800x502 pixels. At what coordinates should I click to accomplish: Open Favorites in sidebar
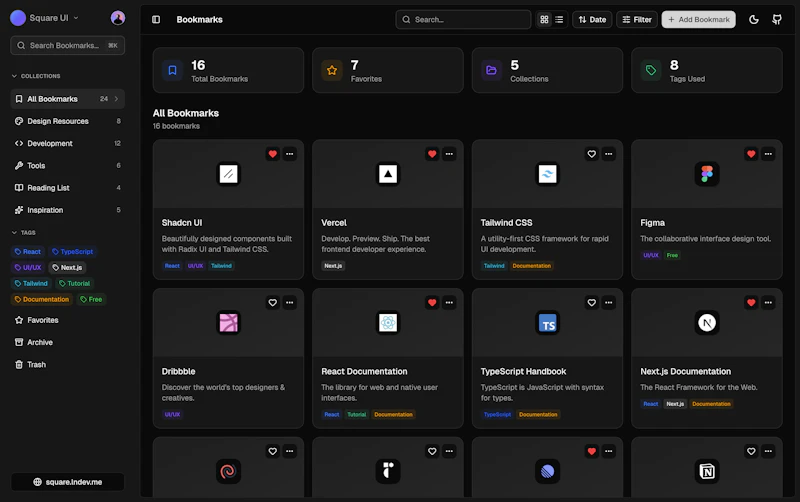67,320
